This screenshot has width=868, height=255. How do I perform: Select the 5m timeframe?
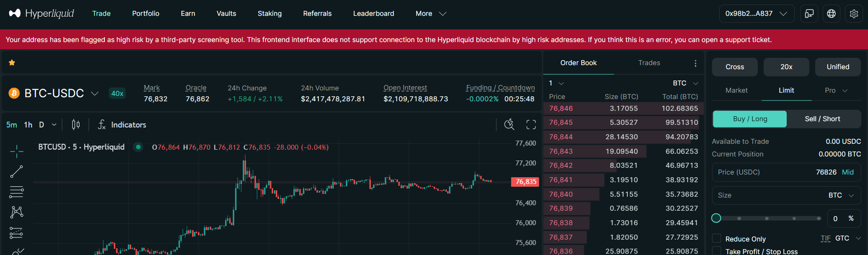pos(12,125)
